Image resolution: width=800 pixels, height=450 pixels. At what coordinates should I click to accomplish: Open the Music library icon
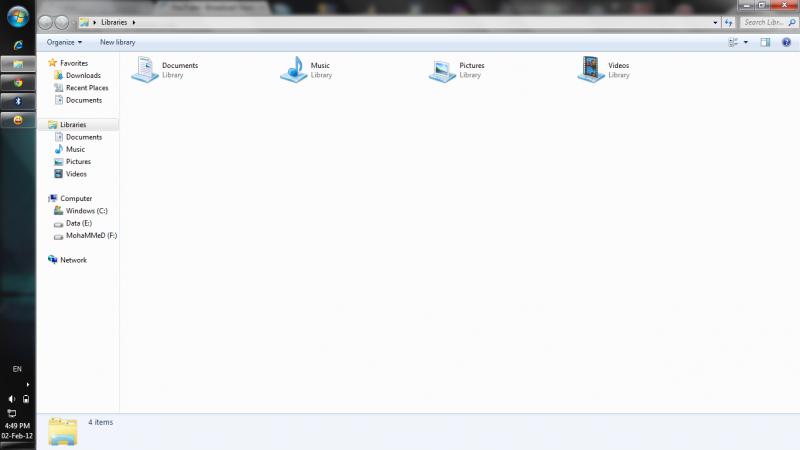293,69
